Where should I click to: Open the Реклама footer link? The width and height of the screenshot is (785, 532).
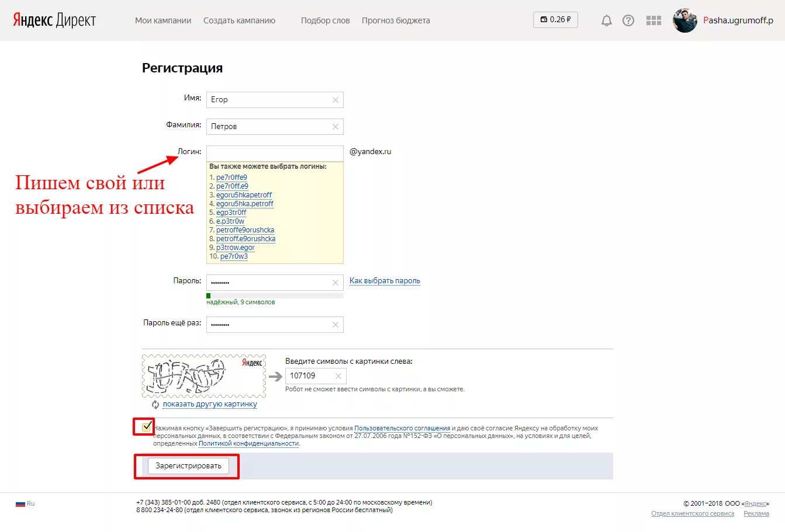[x=756, y=514]
